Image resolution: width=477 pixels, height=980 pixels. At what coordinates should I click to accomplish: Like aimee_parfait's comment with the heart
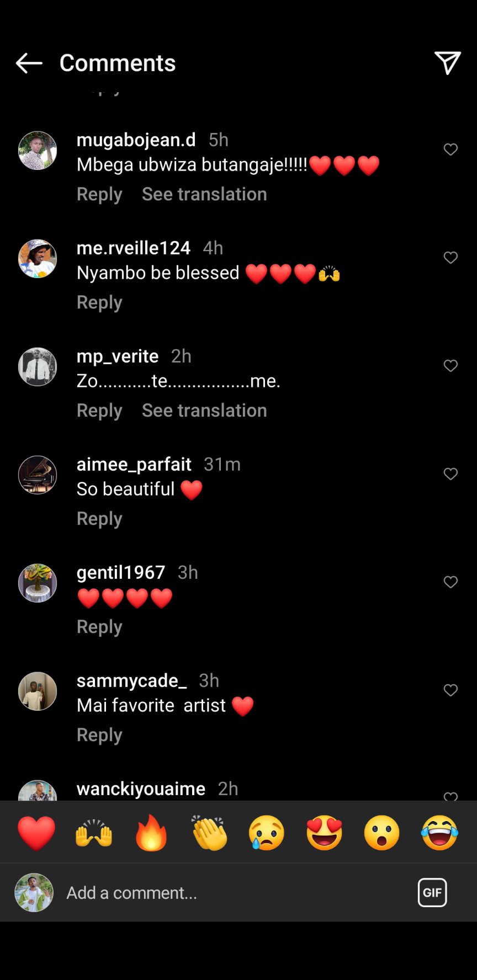[x=451, y=474]
